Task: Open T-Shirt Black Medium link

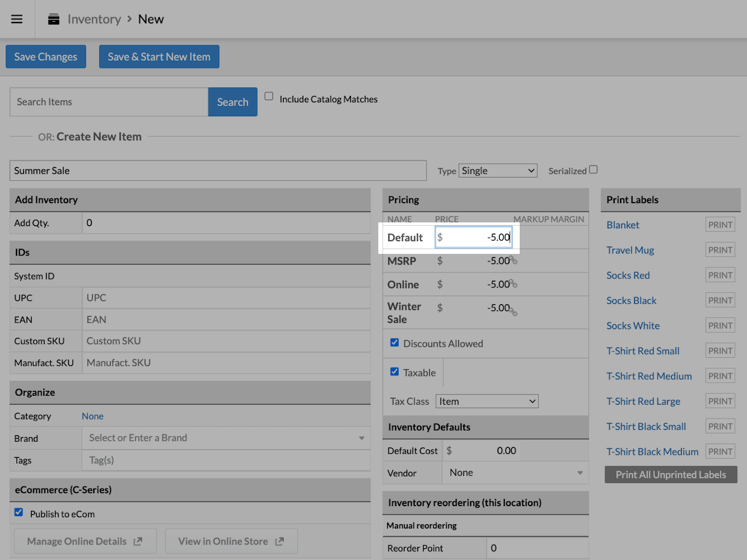Action: [652, 452]
